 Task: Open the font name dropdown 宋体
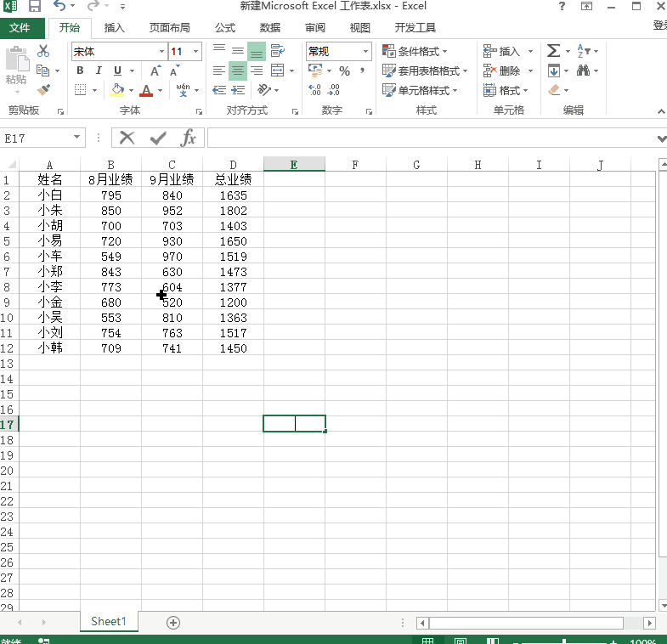[161, 52]
